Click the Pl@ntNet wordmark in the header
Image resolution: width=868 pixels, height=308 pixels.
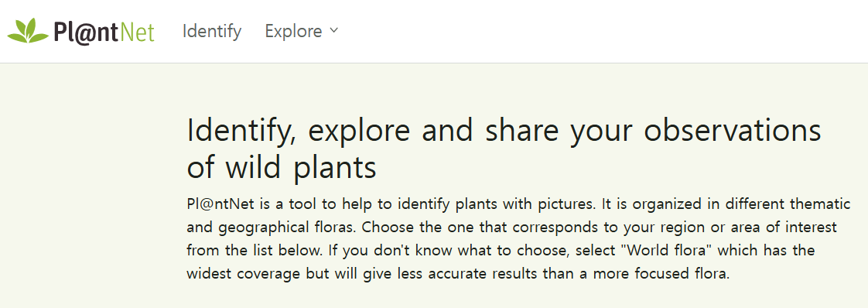[x=104, y=33]
